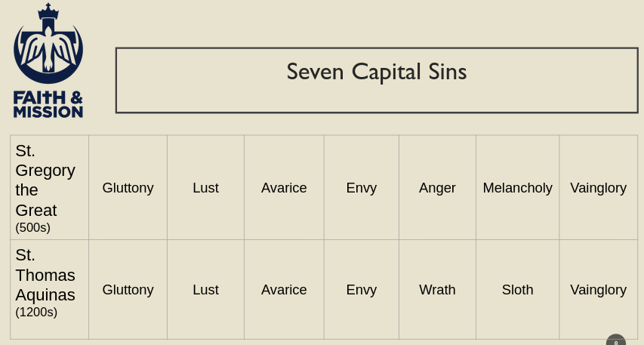The image size is (644, 345).
Task: Click Vainglory in the Aquinas row
Action: pyautogui.click(x=598, y=290)
